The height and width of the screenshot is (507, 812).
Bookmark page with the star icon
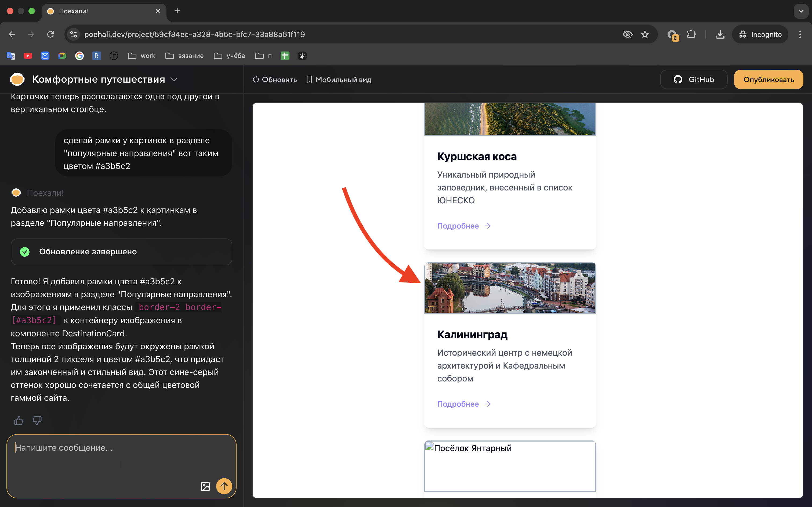pyautogui.click(x=644, y=34)
